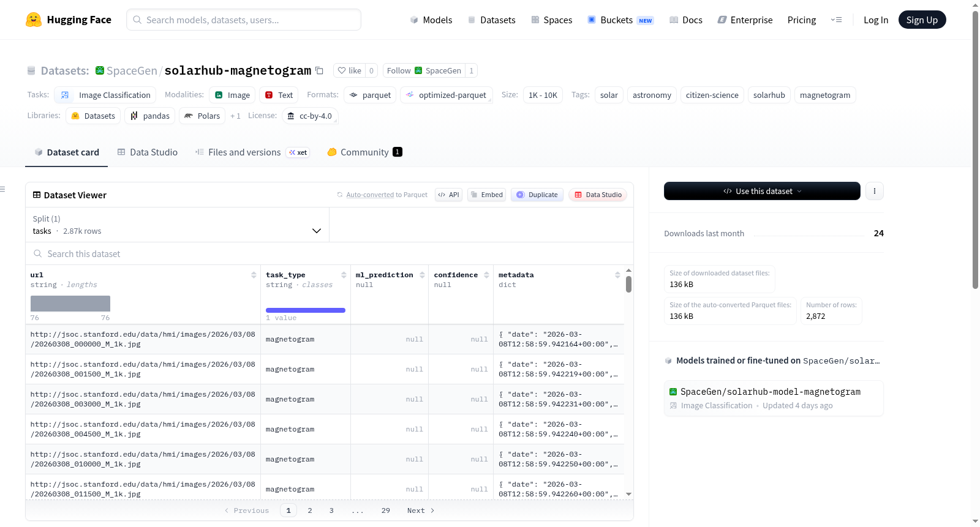The image size is (980, 527).
Task: Click the solar tag
Action: point(609,95)
